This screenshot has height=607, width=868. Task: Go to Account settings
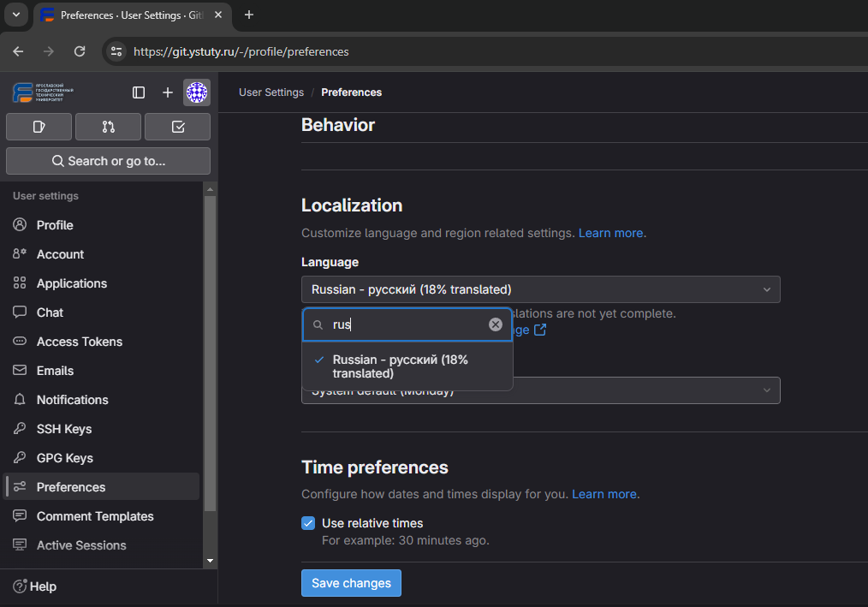point(101,254)
